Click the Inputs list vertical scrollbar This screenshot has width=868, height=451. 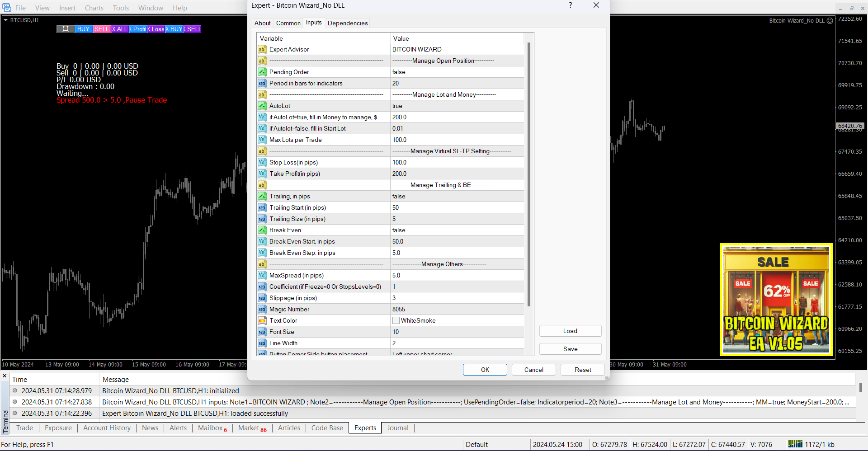coord(529,174)
